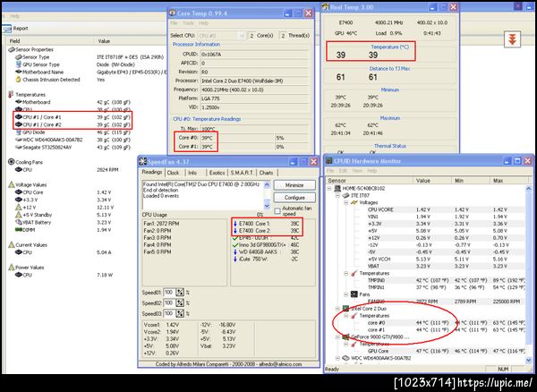537x392 pixels.
Task: Collapse the Intel Core 2 Duo node
Action: tap(337, 309)
